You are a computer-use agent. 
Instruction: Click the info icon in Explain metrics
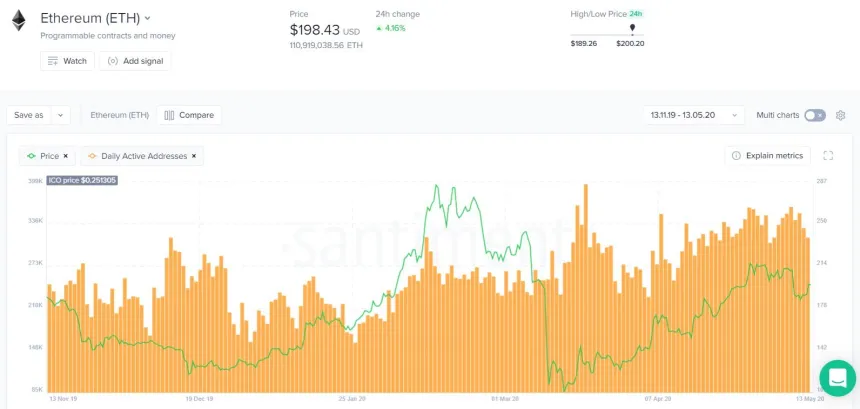pyautogui.click(x=736, y=156)
